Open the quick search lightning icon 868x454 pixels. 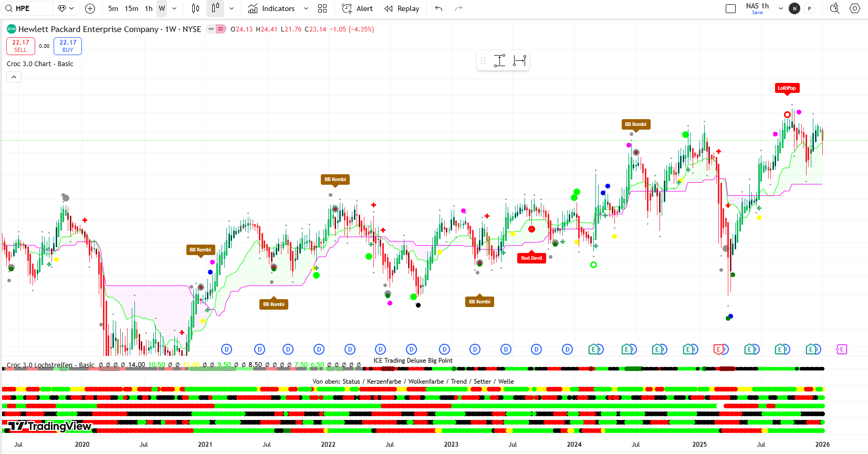pyautogui.click(x=834, y=8)
